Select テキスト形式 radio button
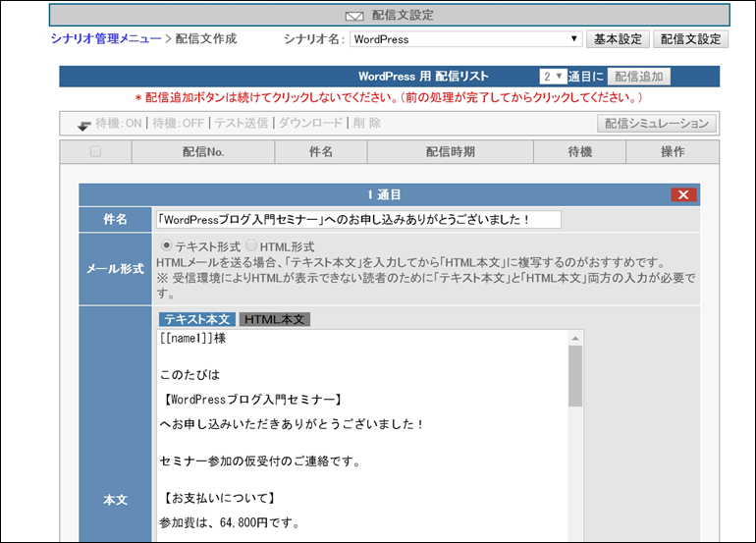The image size is (756, 543). tap(166, 245)
